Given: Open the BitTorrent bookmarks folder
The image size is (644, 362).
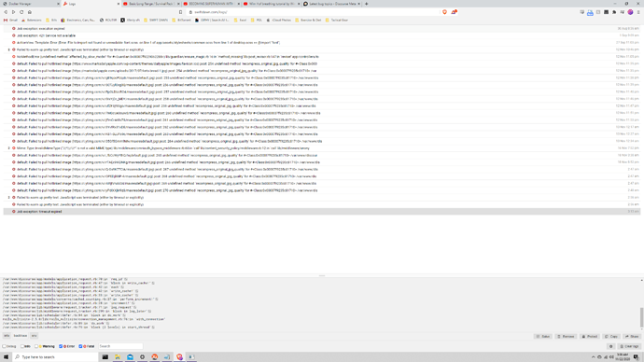Looking at the screenshot, I should 181,20.
